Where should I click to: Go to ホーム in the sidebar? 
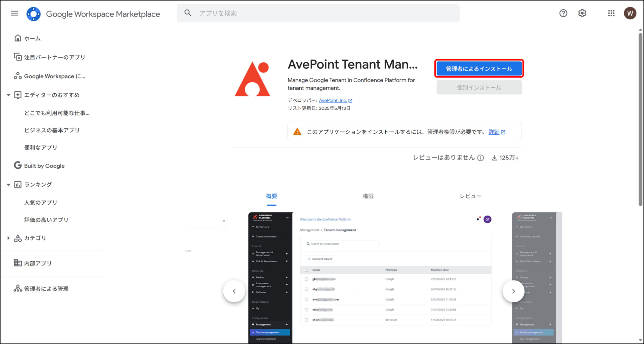32,39
